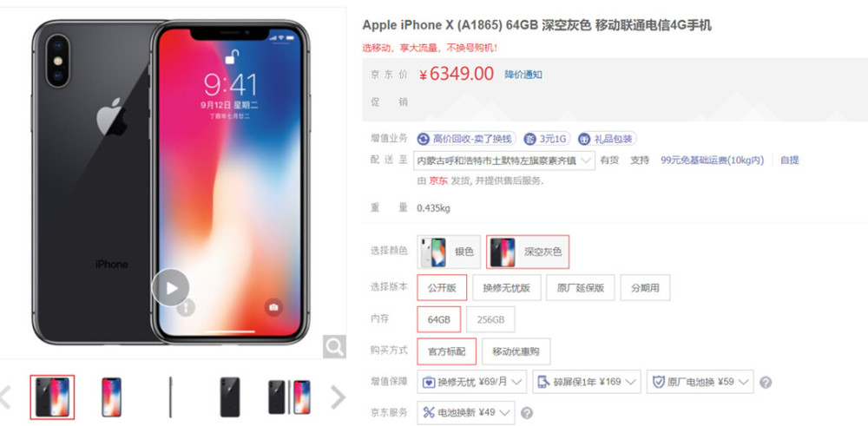Choose the 换修无忧版 version

coord(507,288)
